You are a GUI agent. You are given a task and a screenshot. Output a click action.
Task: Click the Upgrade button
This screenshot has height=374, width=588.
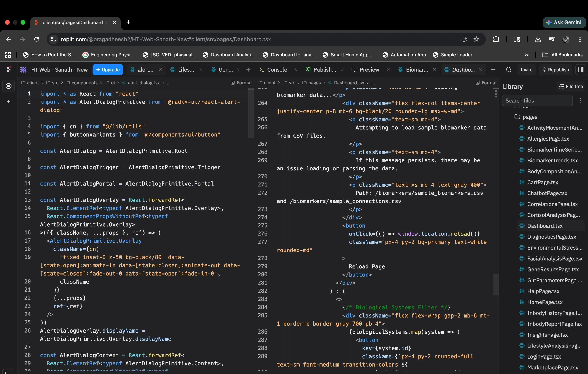(108, 70)
